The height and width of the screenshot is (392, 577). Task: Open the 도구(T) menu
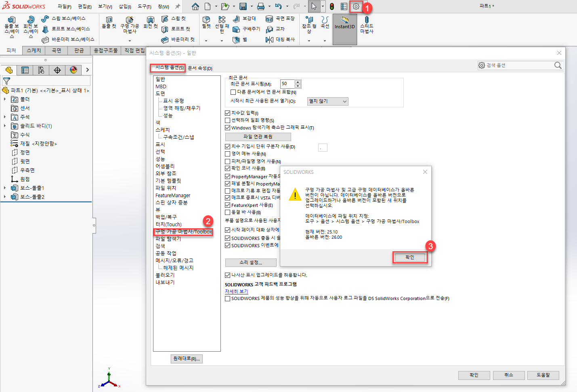(144, 6)
